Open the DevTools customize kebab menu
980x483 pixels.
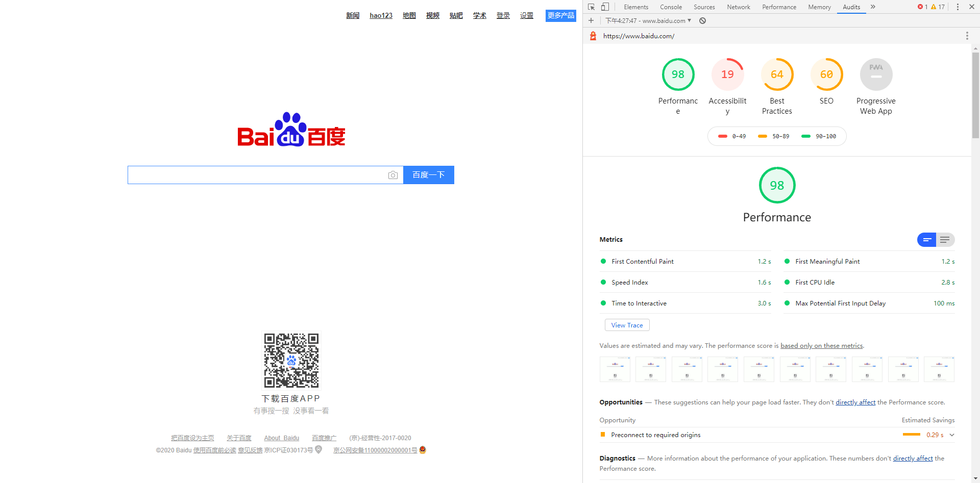pos(958,7)
